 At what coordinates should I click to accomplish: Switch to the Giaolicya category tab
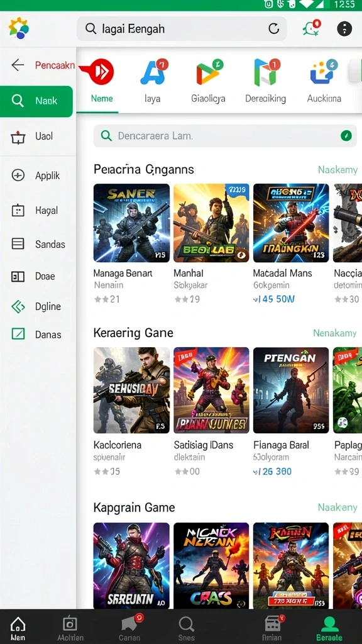coord(208,81)
